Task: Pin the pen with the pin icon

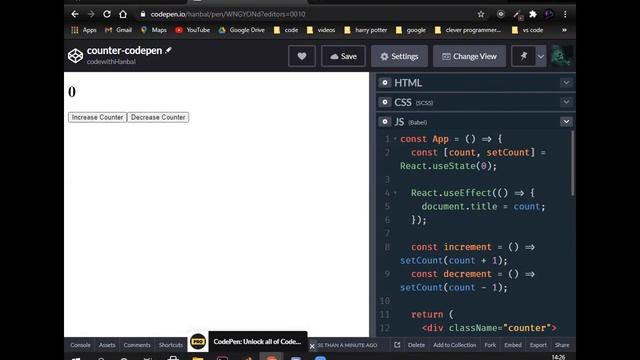Action: point(524,56)
